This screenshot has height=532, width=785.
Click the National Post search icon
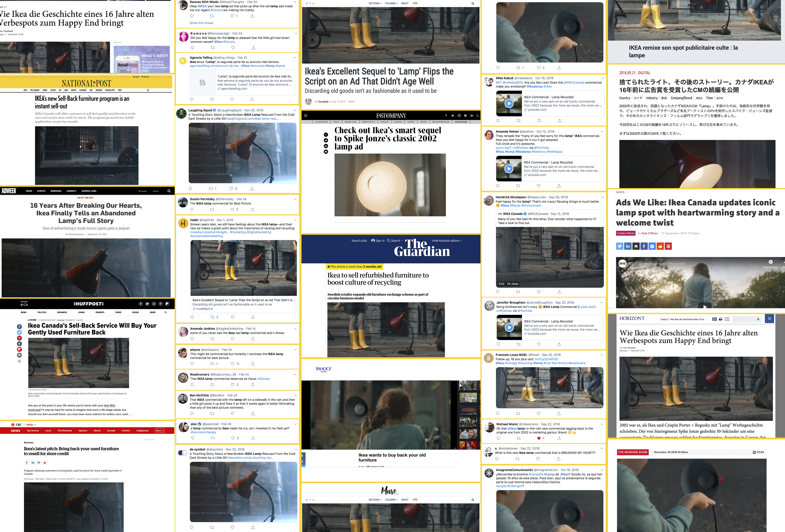click(x=148, y=90)
